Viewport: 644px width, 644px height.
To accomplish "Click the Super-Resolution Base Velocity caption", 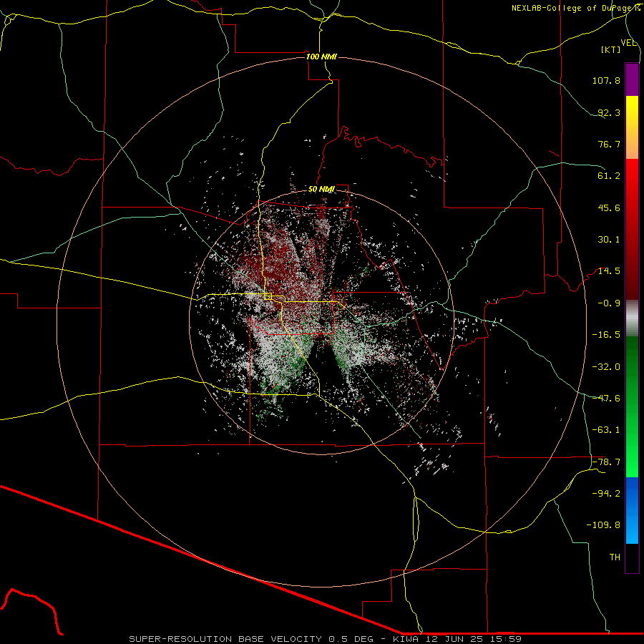I will point(326,639).
